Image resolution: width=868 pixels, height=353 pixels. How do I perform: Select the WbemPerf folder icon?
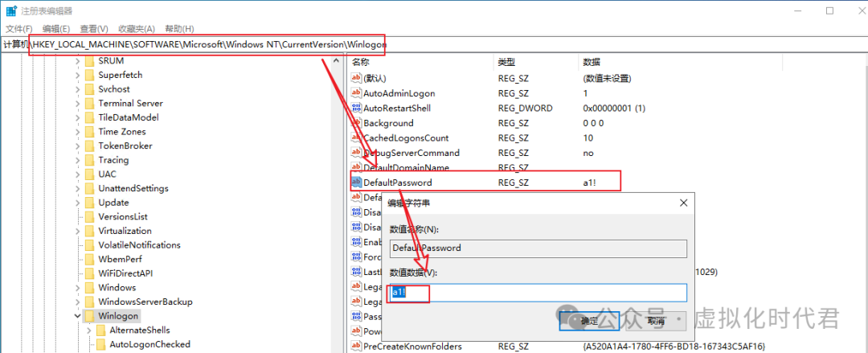90,260
